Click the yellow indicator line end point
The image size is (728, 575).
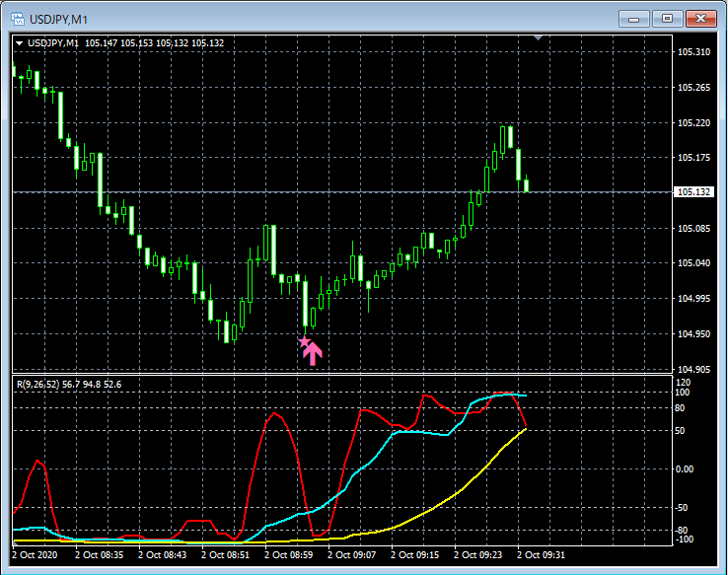(x=525, y=429)
